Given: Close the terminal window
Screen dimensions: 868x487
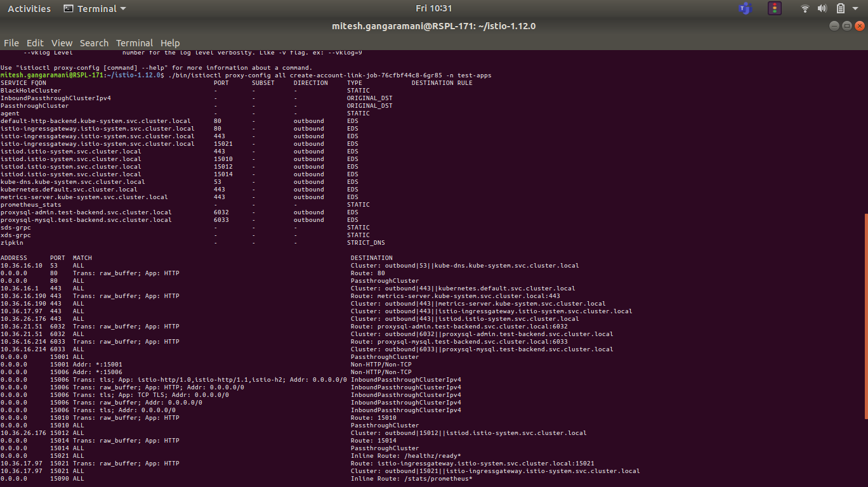Looking at the screenshot, I should (x=860, y=26).
